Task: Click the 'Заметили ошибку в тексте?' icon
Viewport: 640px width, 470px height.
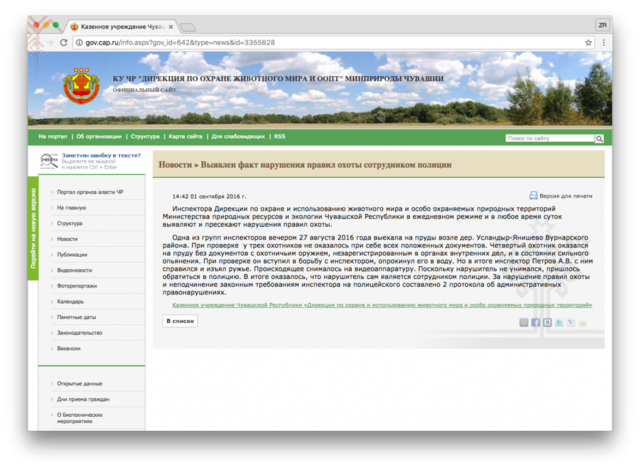Action: (x=49, y=161)
